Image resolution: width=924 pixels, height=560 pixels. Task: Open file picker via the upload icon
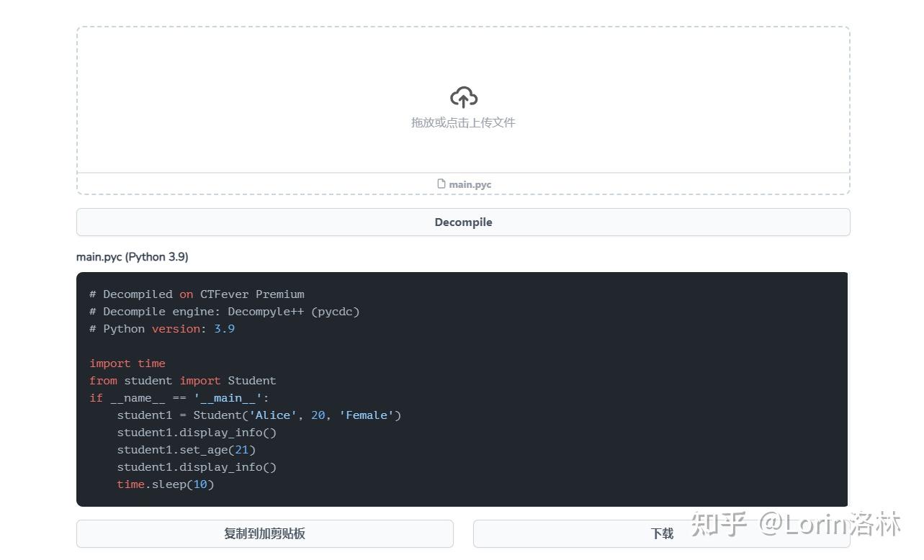462,96
